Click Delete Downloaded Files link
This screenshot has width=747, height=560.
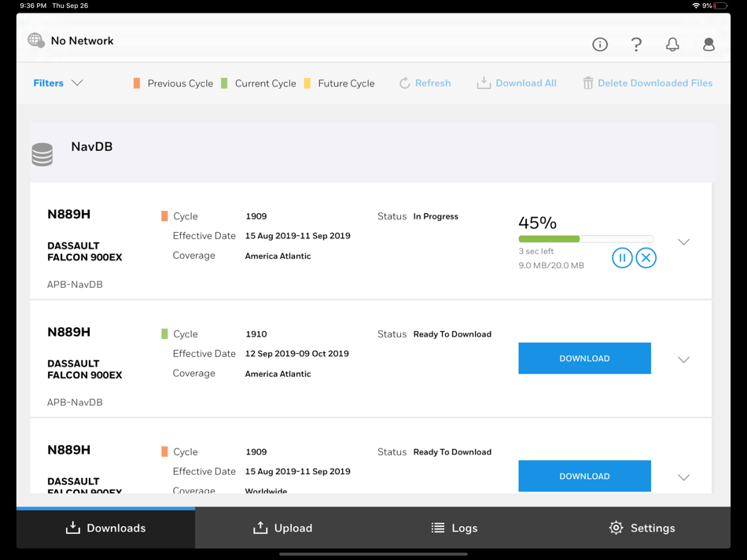pyautogui.click(x=655, y=83)
